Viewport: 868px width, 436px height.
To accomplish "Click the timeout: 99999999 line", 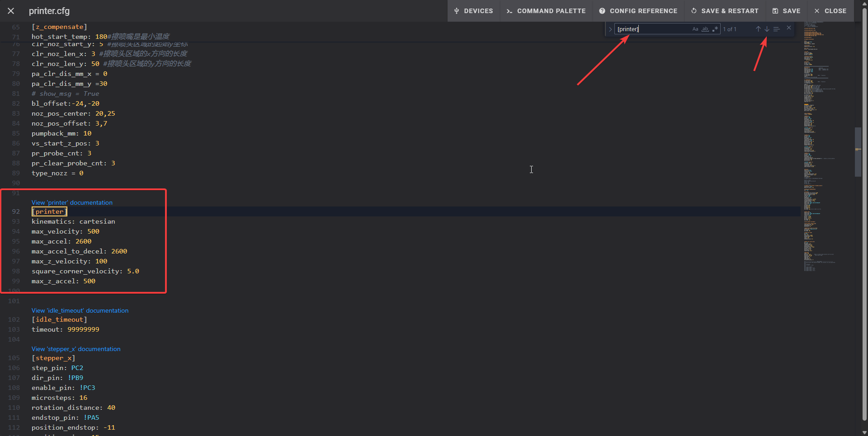I will (x=66, y=329).
